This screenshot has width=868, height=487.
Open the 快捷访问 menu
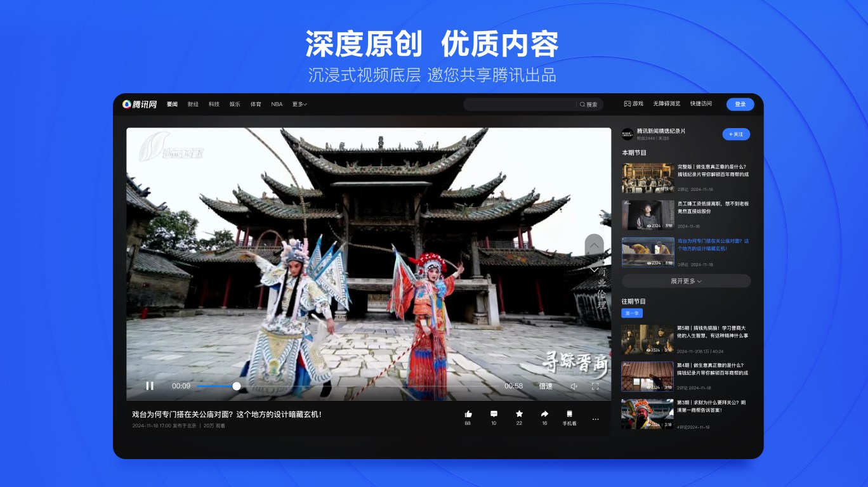click(701, 103)
